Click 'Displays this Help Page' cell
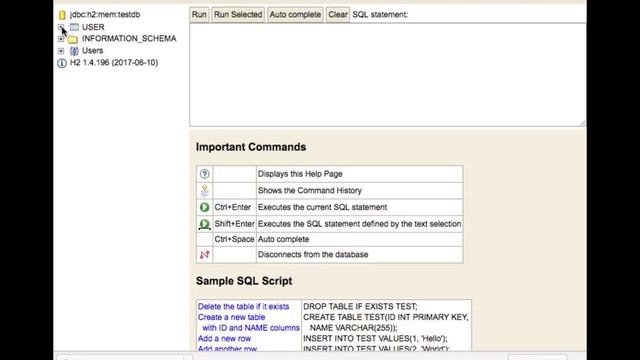Viewport: 640px width, 360px height. 360,174
